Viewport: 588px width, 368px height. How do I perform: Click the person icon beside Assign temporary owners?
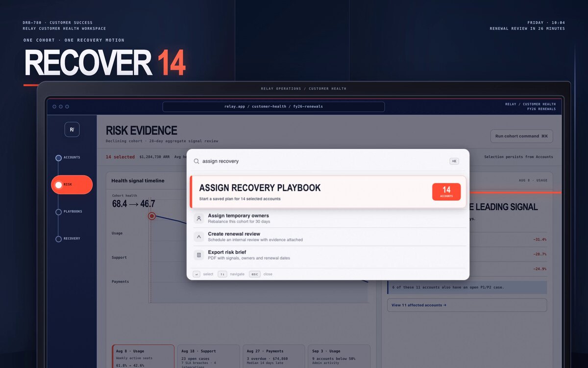(198, 218)
